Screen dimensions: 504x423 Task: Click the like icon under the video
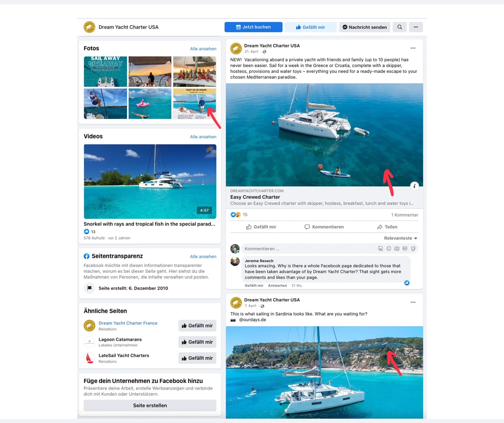tap(86, 231)
